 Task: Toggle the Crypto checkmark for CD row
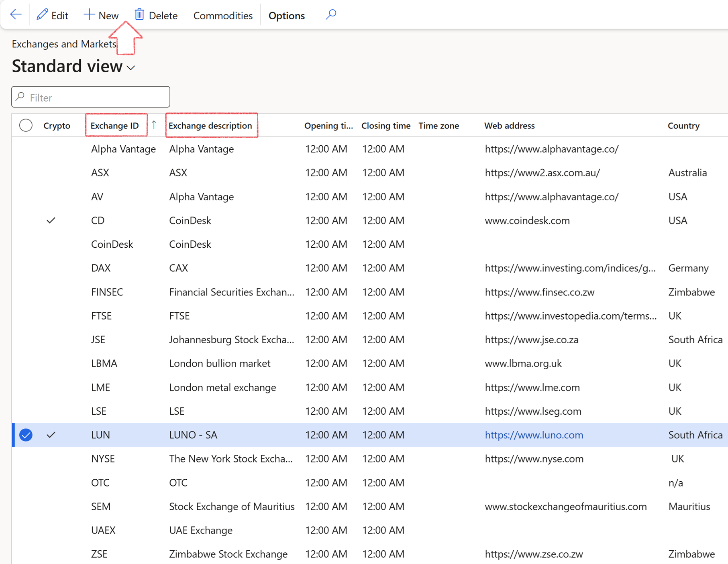51,220
